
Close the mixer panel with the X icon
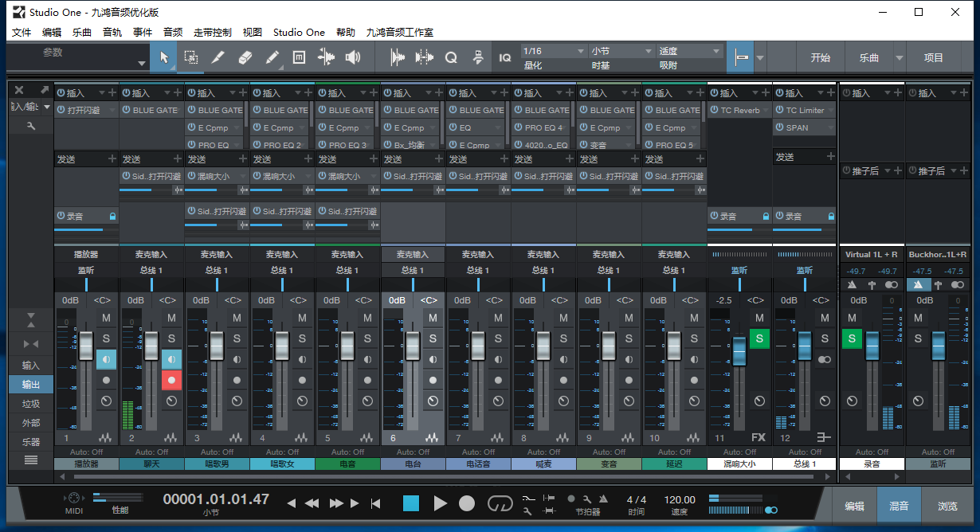tap(19, 90)
